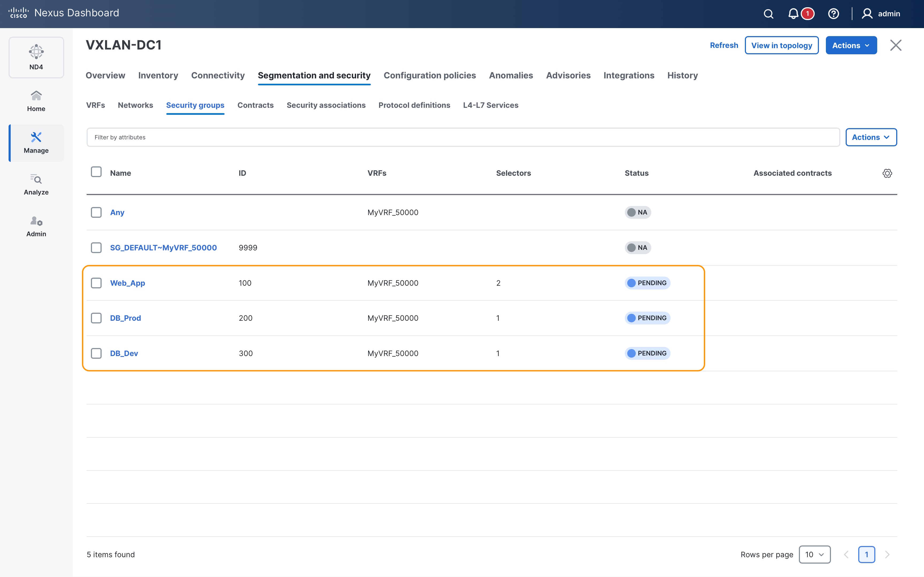Screen dimensions: 924x577
Task: Check the SG_DEFAULT~MyVRF_50000 row checkbox
Action: 96,248
